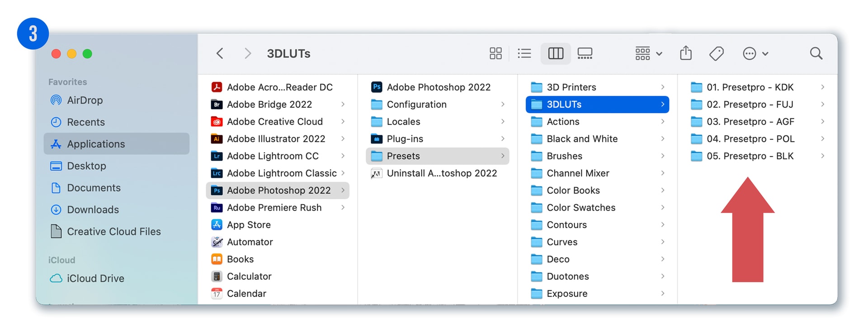The height and width of the screenshot is (326, 868).
Task: Open the Duotones folder
Action: pos(598,276)
